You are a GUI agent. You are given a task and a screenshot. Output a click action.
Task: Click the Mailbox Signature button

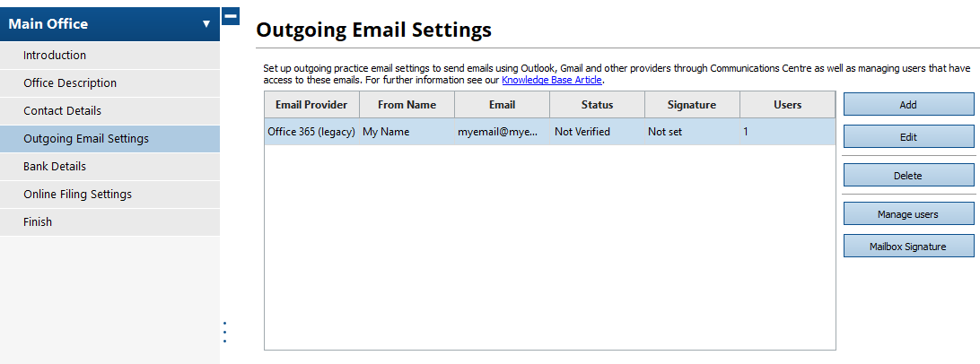coord(908,247)
